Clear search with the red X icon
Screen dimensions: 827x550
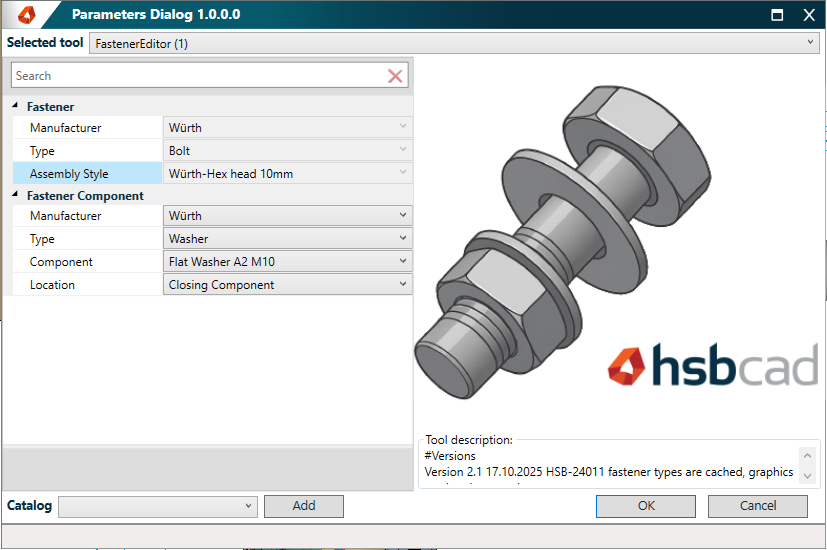coord(395,76)
